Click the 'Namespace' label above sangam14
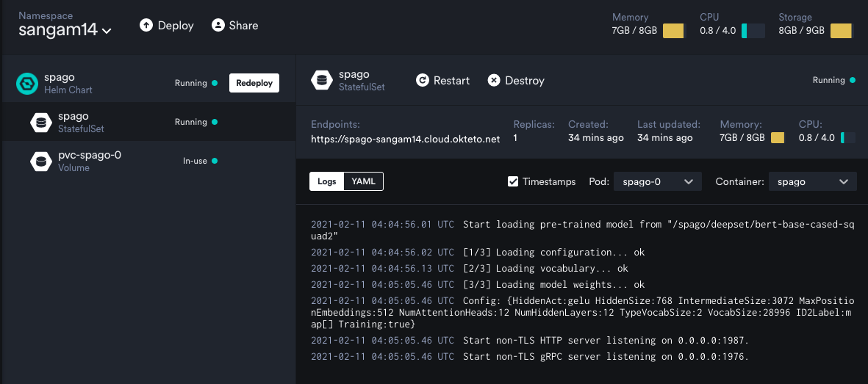 [x=46, y=15]
